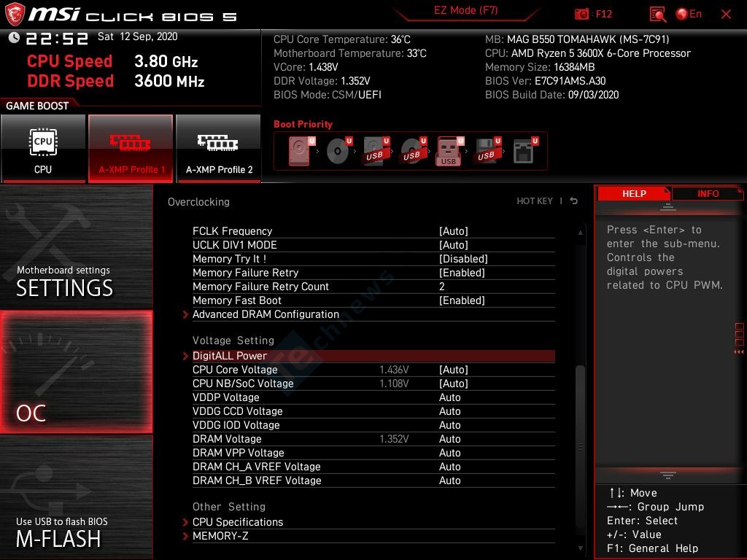This screenshot has width=747, height=560.
Task: Open the OC overclocking section
Action: click(x=76, y=373)
